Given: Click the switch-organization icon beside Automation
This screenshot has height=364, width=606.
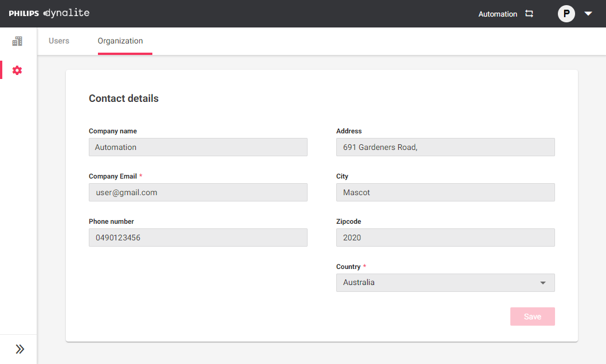Looking at the screenshot, I should point(529,13).
